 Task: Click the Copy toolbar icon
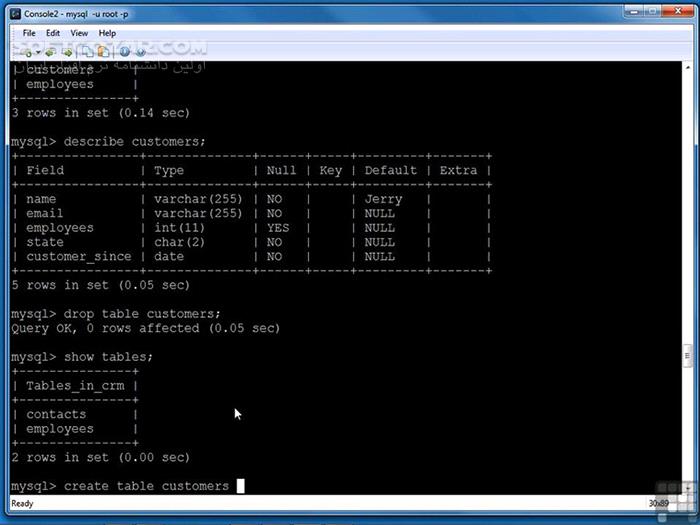coord(86,52)
